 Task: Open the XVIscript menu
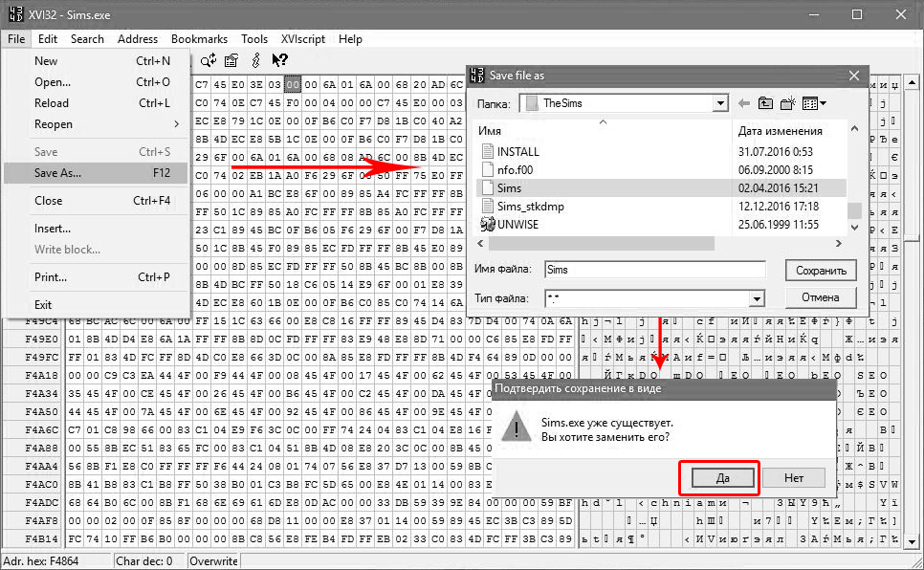click(303, 39)
